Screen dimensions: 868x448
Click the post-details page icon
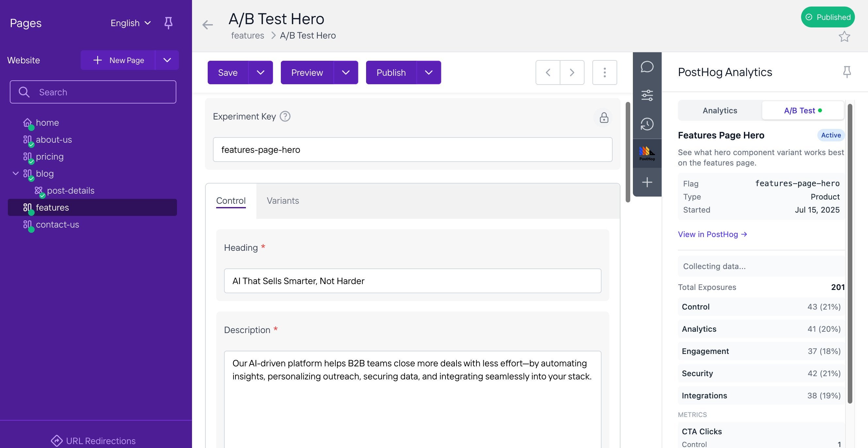click(x=39, y=191)
